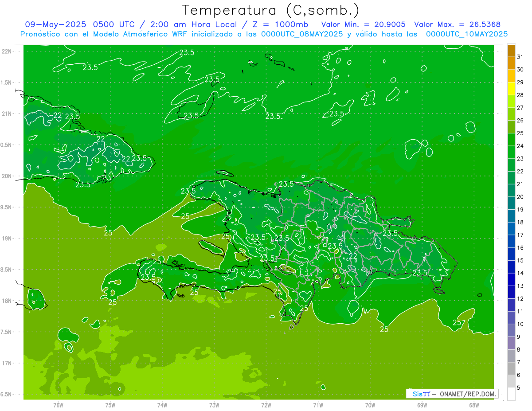This screenshot has width=532, height=411.
Task: Pick the gray swatch between 6 and 7
Action: (511, 368)
